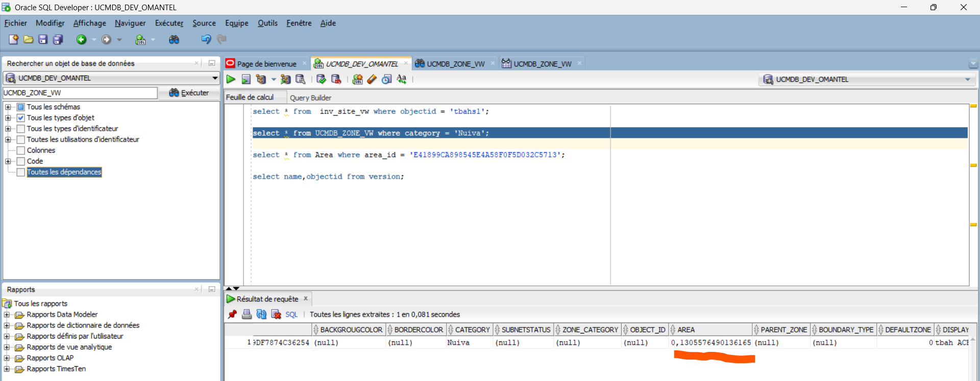Switch to the 'Page de bienvenue' tab
The width and height of the screenshot is (980, 381).
(266, 64)
